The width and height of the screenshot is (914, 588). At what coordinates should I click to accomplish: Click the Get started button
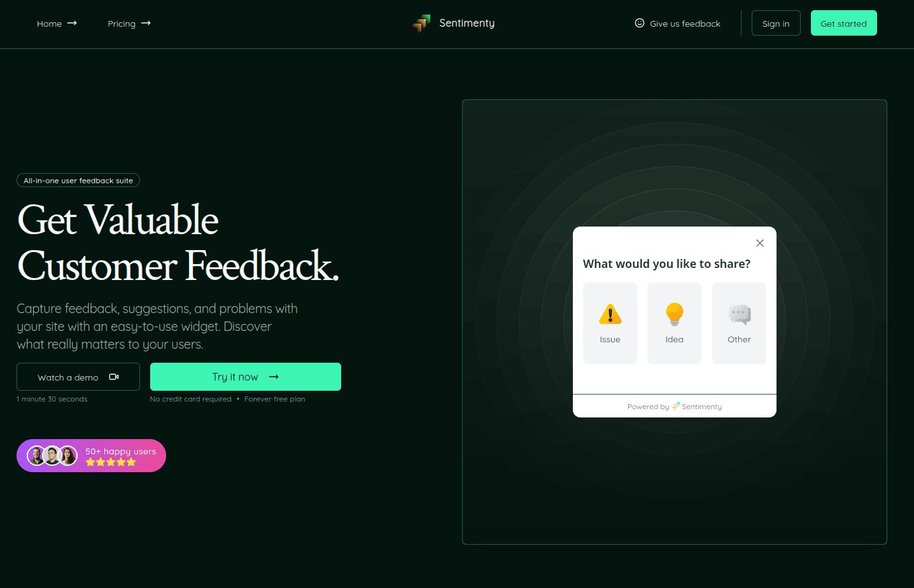coord(843,24)
